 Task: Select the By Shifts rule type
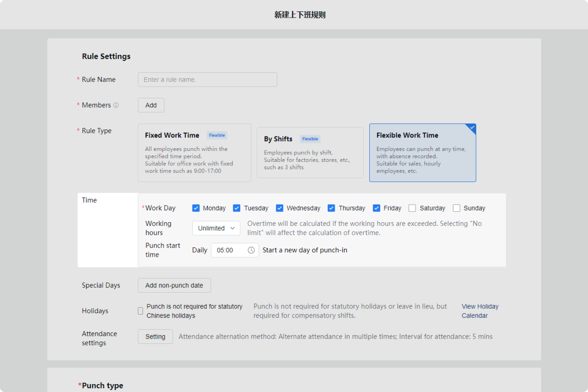(x=310, y=153)
